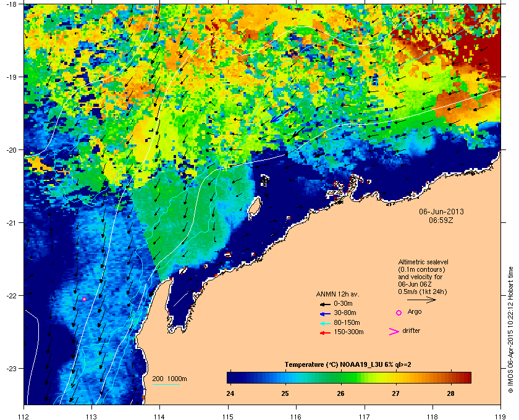Click the black 0-30m legend arrow
The image size is (519, 420).
tap(325, 304)
